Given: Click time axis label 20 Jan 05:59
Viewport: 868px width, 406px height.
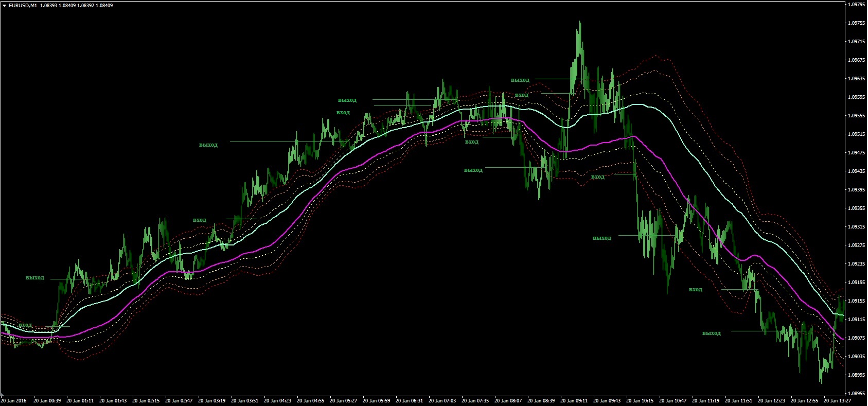Looking at the screenshot, I should [x=376, y=400].
